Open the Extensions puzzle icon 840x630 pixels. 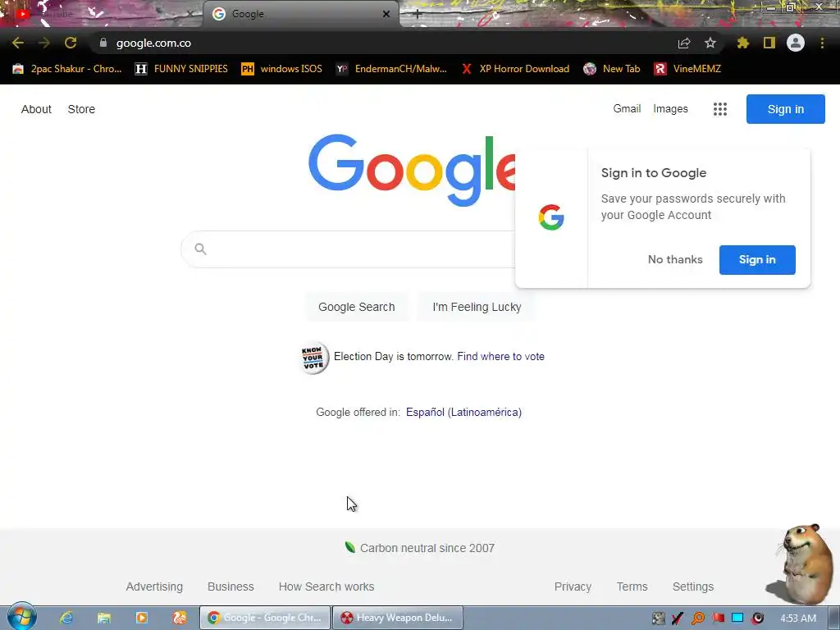(x=743, y=43)
